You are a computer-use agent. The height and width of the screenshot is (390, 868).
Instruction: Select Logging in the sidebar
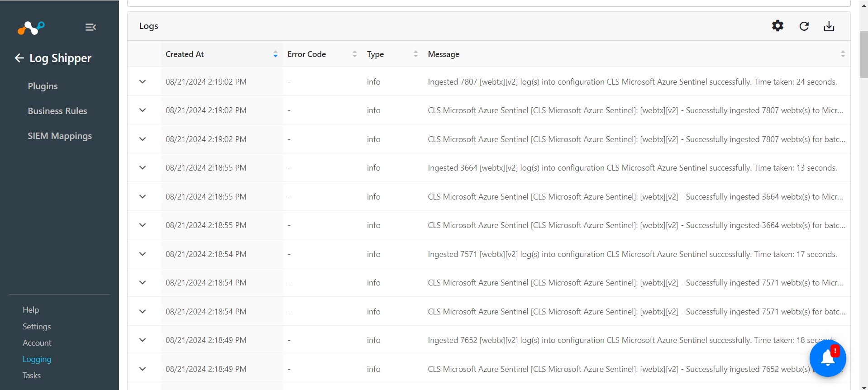[37, 359]
